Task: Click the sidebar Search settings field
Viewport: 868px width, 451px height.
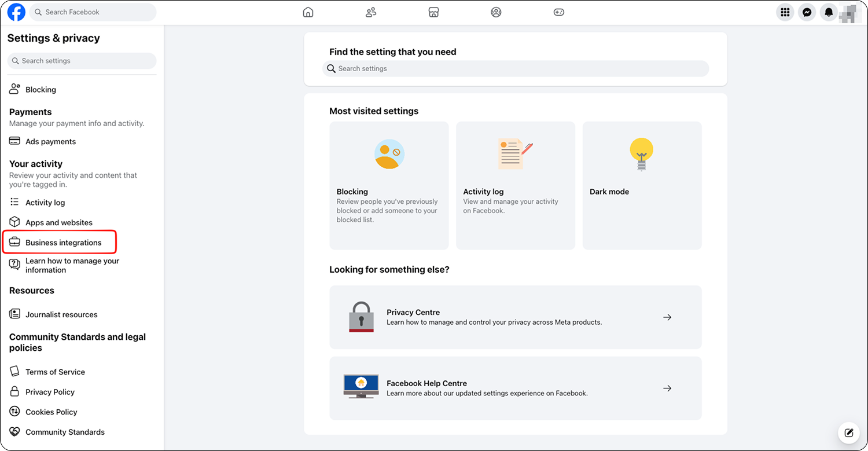Action: click(82, 61)
